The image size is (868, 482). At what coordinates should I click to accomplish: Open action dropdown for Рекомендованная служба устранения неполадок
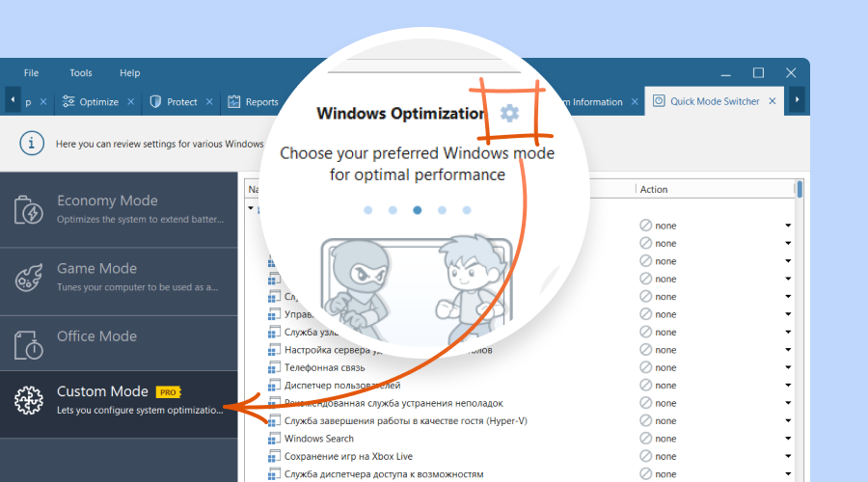pos(788,403)
